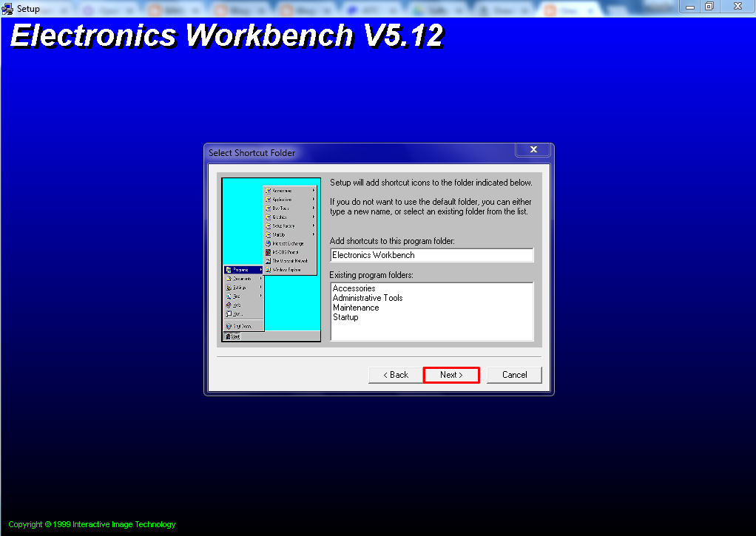Close the Select Shortcut Folder dialog

point(533,149)
